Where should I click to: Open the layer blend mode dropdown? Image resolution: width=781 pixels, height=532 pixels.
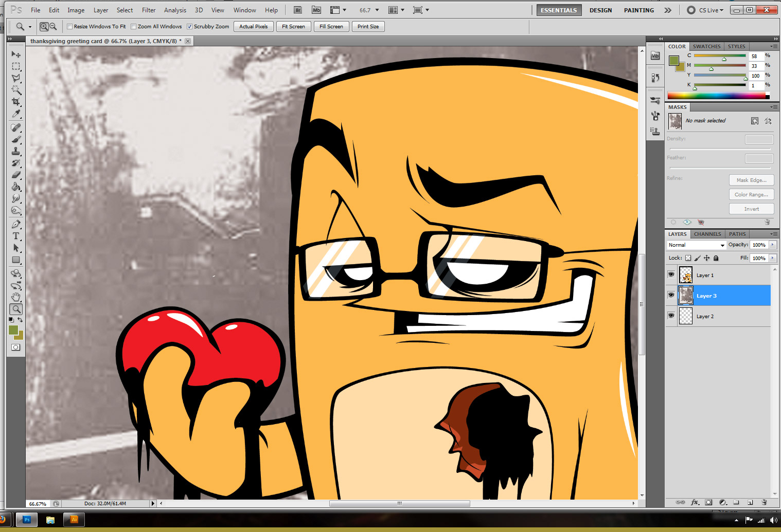[x=696, y=245]
